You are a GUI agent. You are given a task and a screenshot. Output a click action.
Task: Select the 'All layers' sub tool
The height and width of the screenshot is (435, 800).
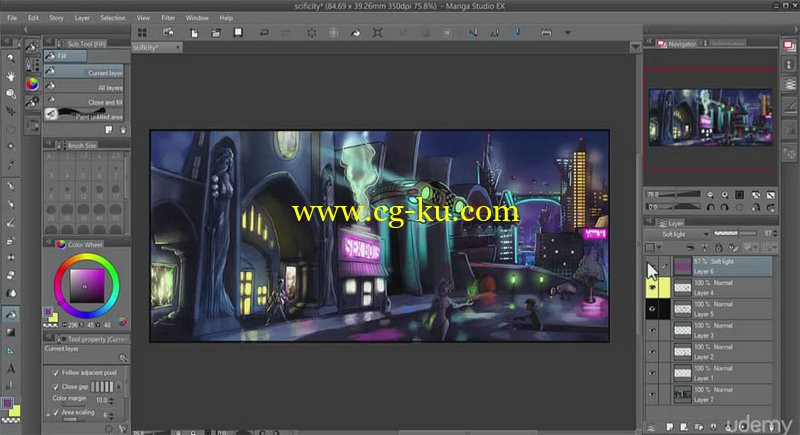pyautogui.click(x=84, y=87)
